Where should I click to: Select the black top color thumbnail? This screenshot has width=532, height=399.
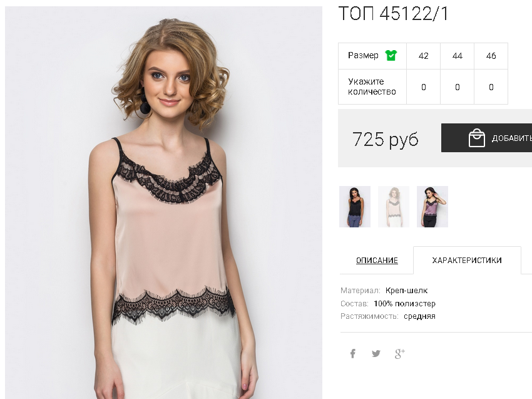pos(355,207)
